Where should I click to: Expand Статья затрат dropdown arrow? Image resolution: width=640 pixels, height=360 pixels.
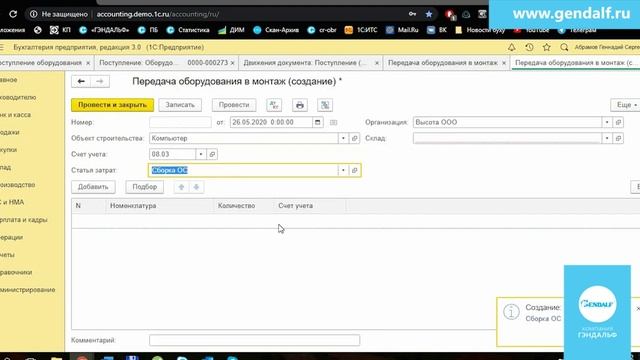click(343, 170)
